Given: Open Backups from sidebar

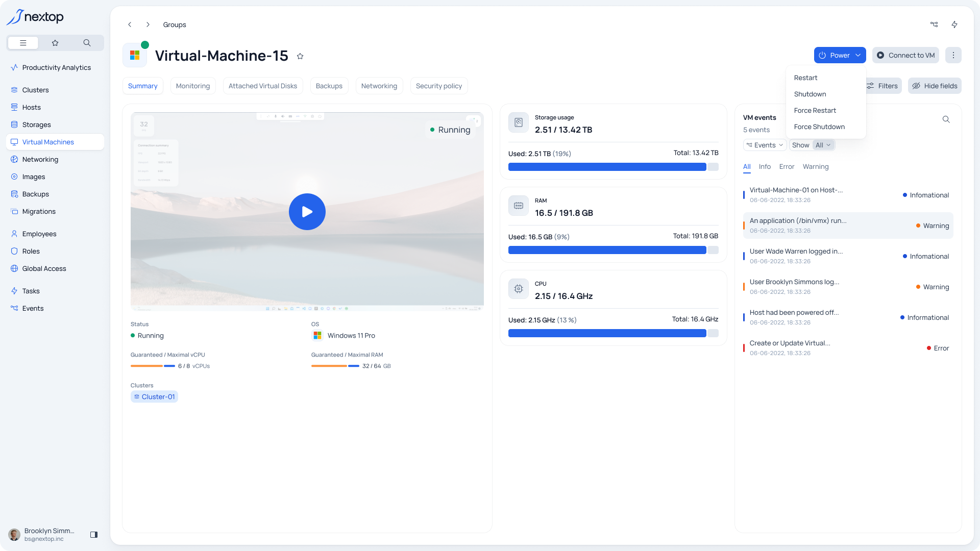Looking at the screenshot, I should [x=55, y=194].
